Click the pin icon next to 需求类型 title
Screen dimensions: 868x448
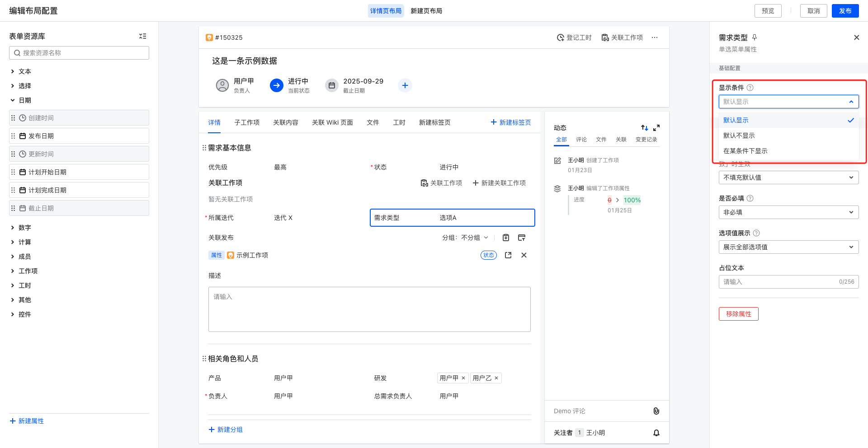755,37
